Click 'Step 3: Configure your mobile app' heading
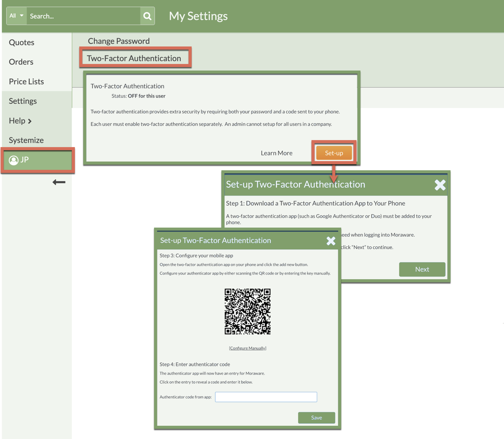Screen dimensions: 504x439 coord(196,256)
